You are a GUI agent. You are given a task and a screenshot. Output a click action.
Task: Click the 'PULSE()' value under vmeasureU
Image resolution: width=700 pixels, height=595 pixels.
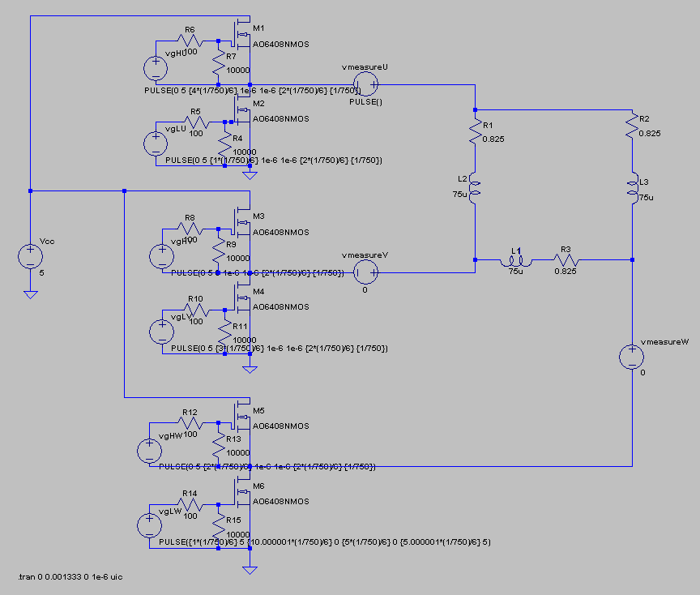pos(365,102)
